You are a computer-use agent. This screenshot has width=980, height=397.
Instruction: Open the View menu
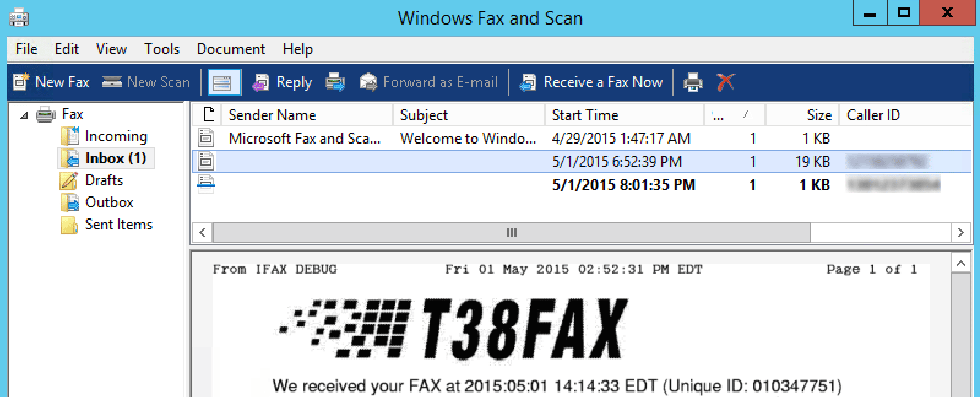pyautogui.click(x=112, y=49)
